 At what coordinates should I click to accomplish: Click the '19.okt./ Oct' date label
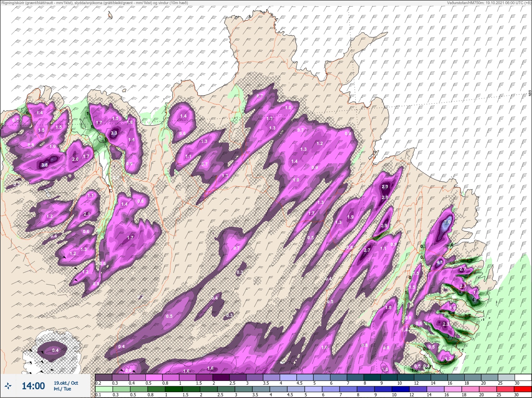[x=66, y=383]
